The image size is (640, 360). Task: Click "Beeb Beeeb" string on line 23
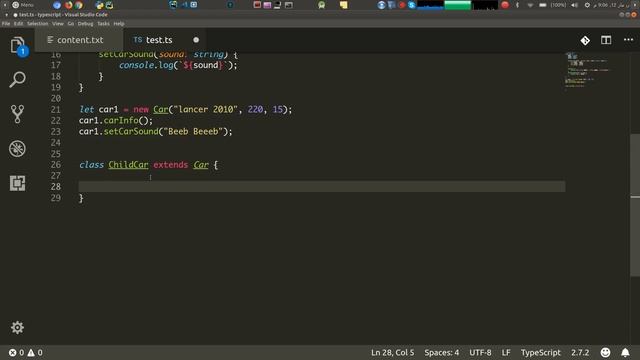click(x=193, y=131)
